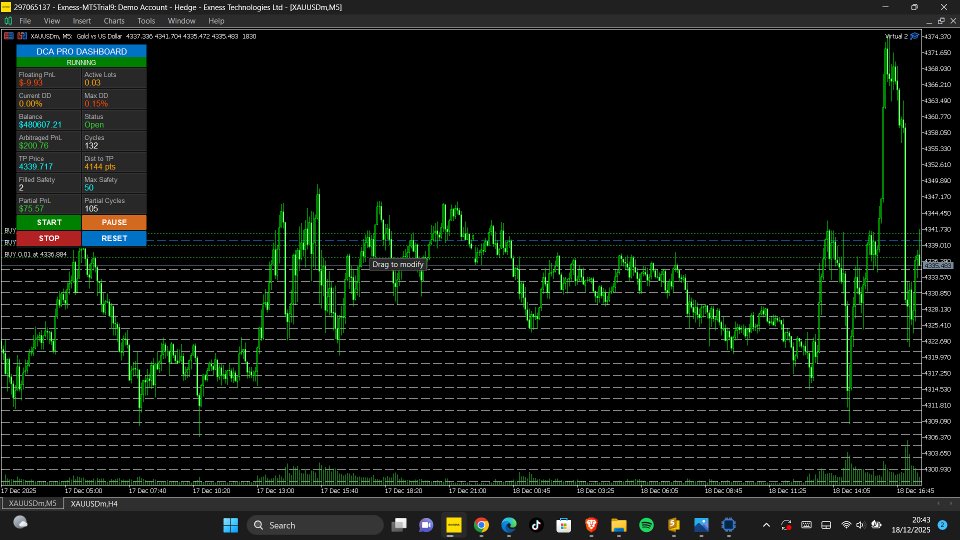Open the Brave browser taskbar icon
Image resolution: width=960 pixels, height=540 pixels.
591,525
